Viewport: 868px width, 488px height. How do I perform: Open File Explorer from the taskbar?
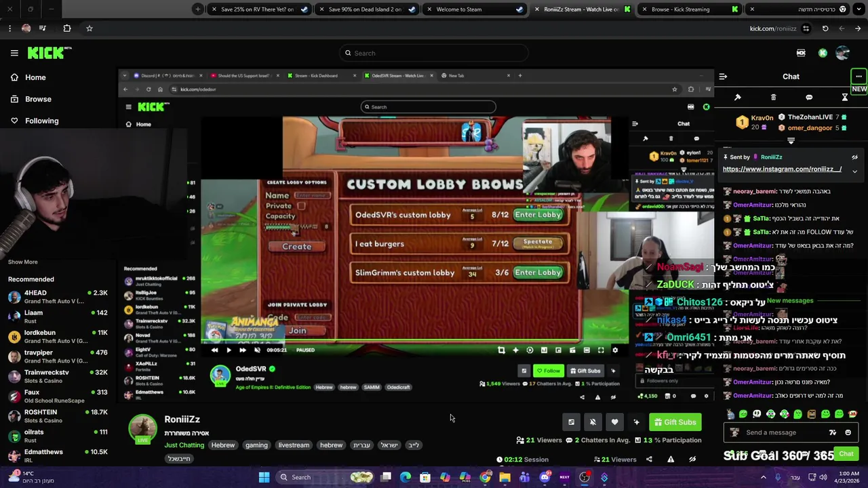[505, 477]
